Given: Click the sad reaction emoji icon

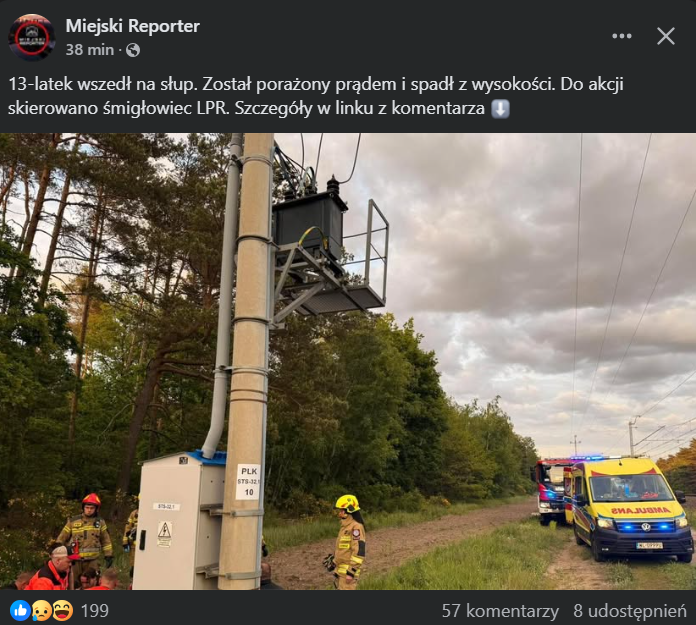Looking at the screenshot, I should click(x=42, y=610).
